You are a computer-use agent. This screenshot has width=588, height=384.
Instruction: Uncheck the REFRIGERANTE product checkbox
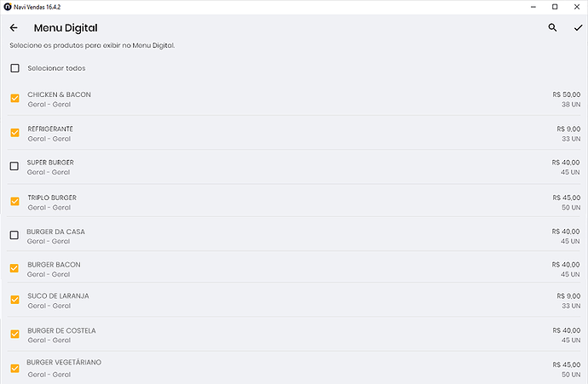[x=14, y=133]
